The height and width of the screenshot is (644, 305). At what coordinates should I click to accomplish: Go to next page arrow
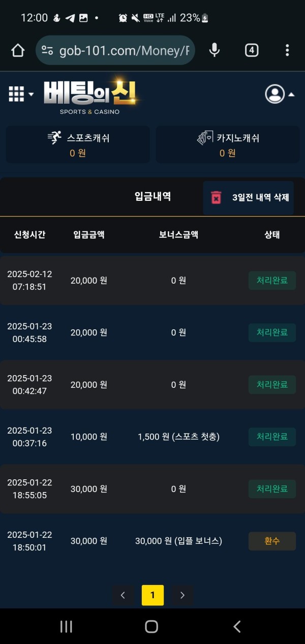click(182, 595)
